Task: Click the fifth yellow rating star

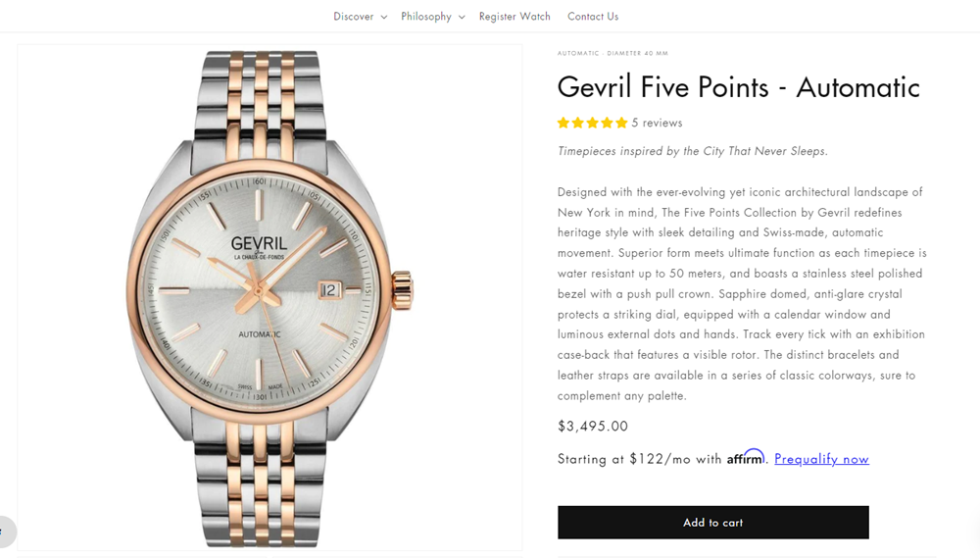Action: point(620,124)
